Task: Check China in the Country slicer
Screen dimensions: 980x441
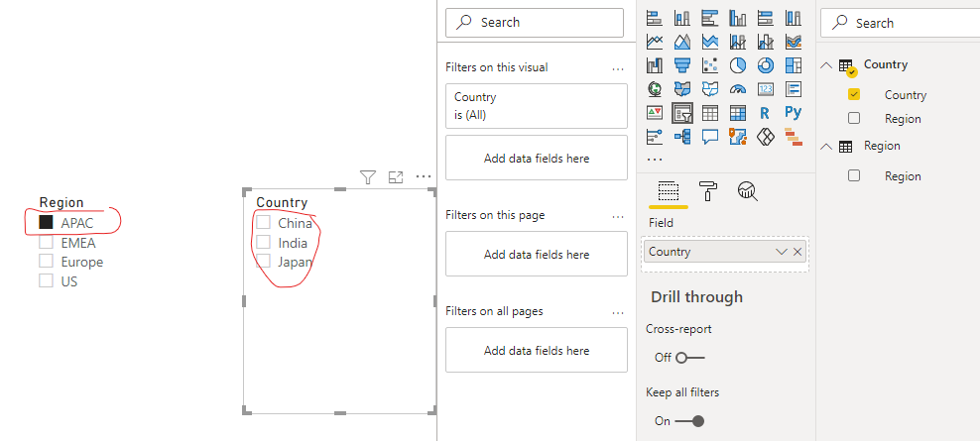Action: (263, 222)
